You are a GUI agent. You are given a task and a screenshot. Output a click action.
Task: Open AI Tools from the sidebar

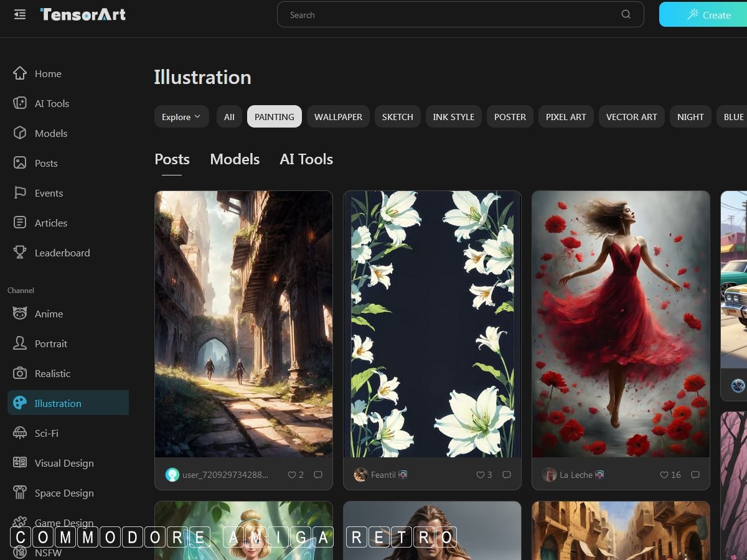(x=52, y=103)
